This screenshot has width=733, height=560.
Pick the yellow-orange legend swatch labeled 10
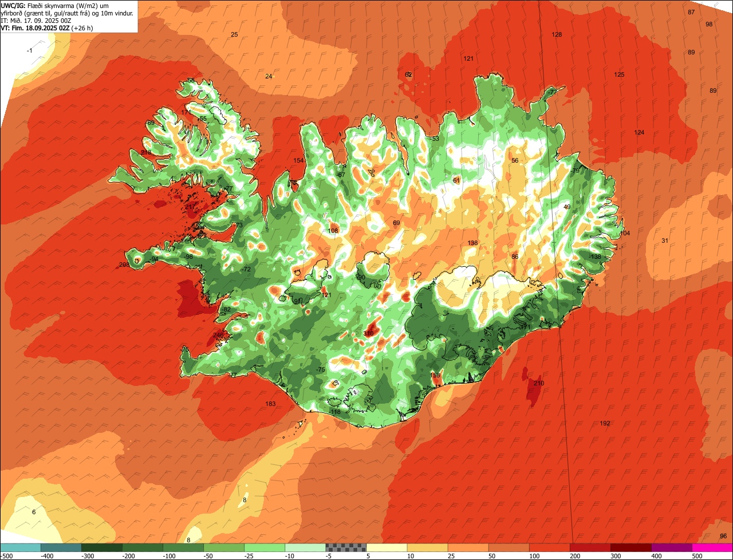427,547
